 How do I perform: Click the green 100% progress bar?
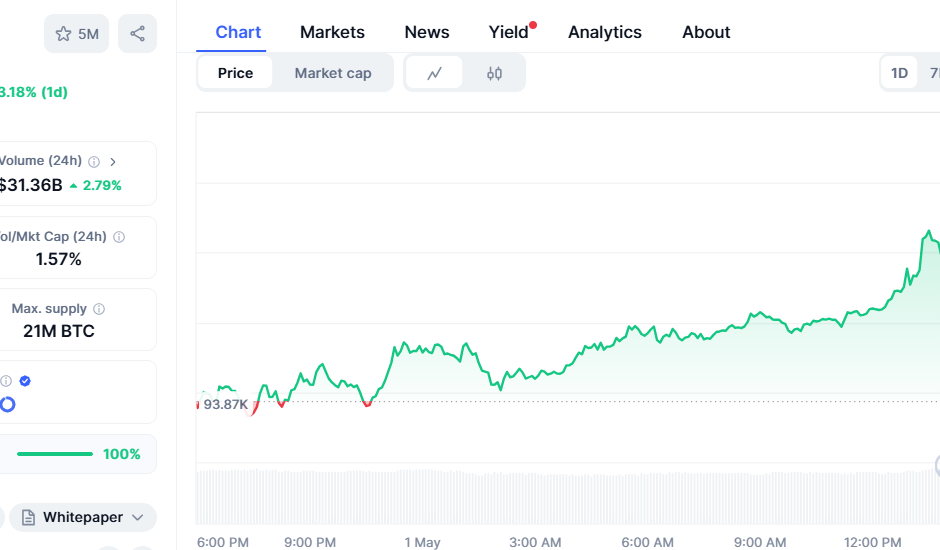(x=55, y=454)
